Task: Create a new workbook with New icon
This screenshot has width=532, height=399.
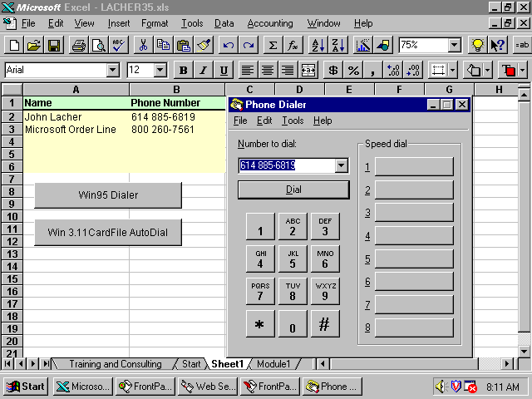Action: (x=14, y=45)
